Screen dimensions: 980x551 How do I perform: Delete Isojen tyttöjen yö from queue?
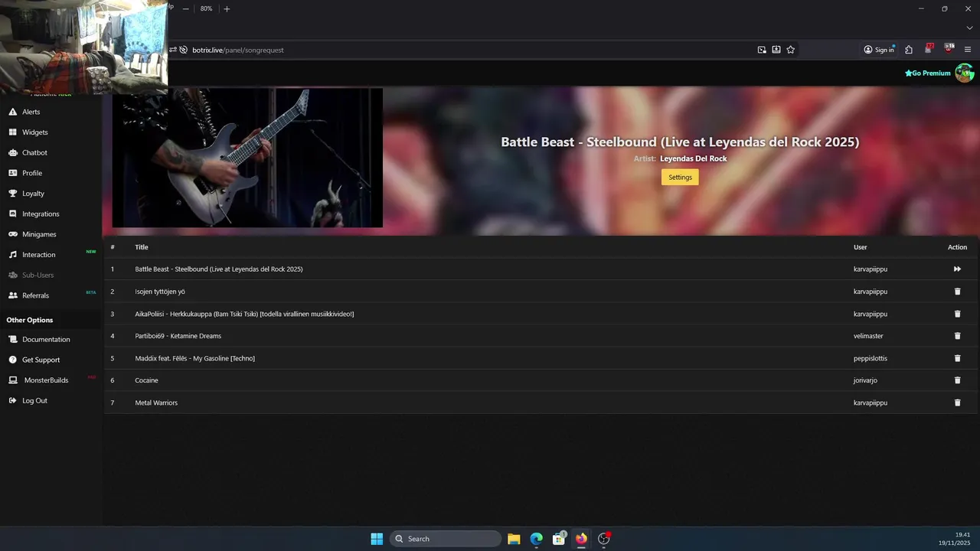pos(957,292)
